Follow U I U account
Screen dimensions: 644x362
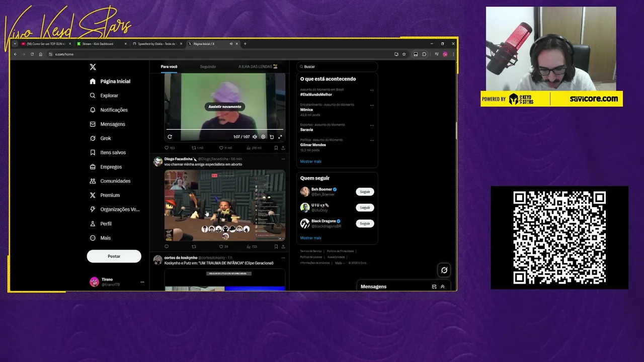tap(365, 208)
